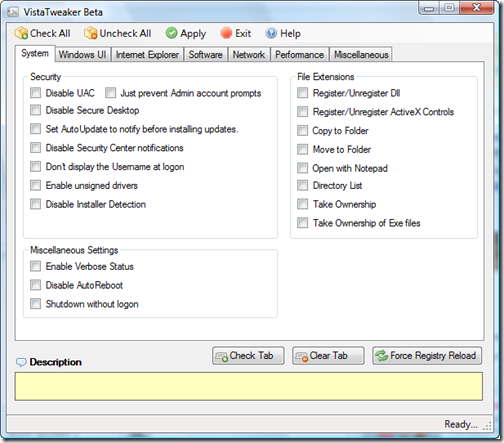Click the Check All toolbar icon
The height and width of the screenshot is (443, 504).
(x=21, y=33)
